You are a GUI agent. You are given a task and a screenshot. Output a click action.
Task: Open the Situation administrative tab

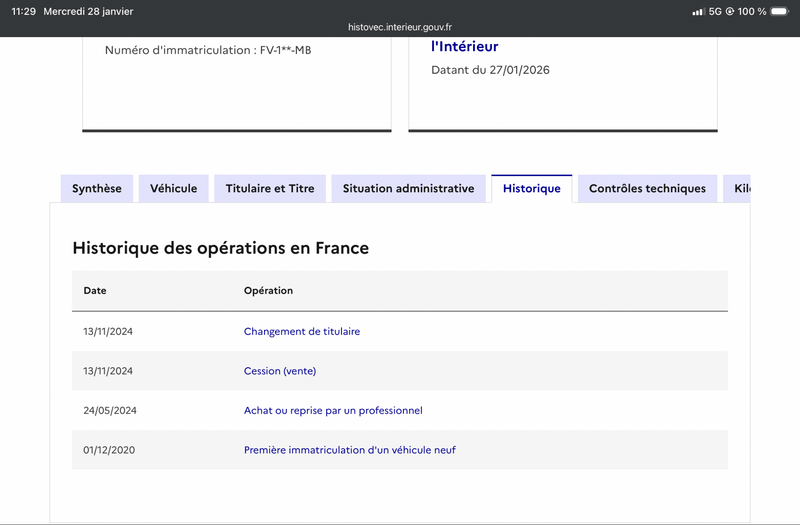click(408, 189)
